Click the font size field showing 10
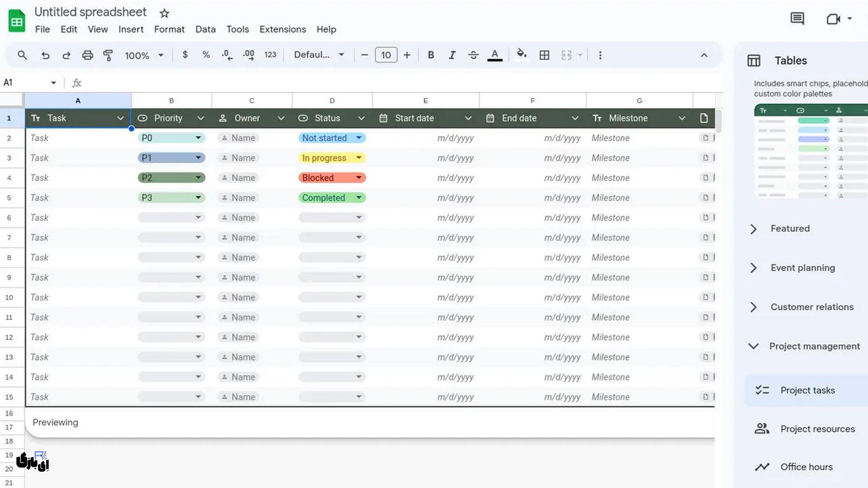 [386, 55]
